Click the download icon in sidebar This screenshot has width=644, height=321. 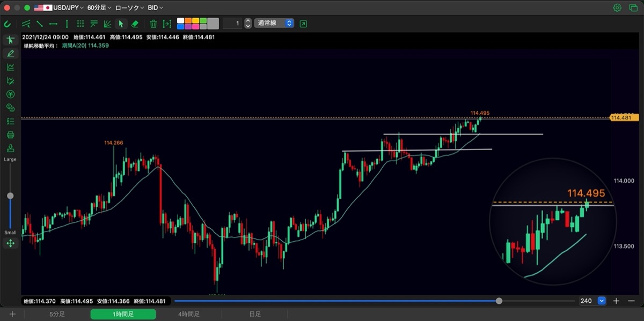pyautogui.click(x=10, y=148)
